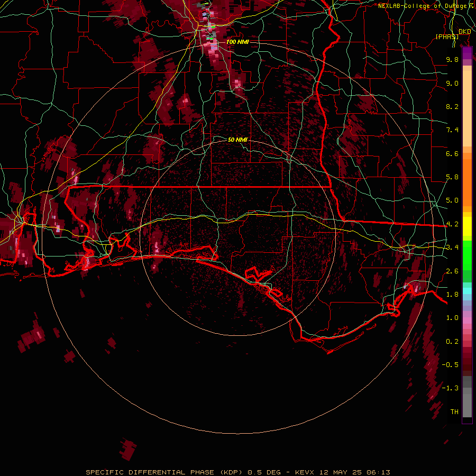Pick the light peach color bar segment
This screenshot has width=476, height=476.
(x=467, y=108)
